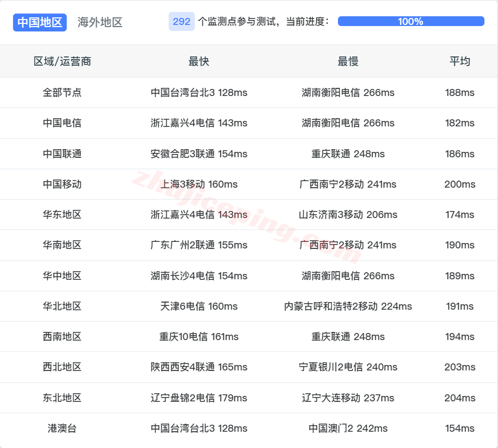Viewport: 498px width, 448px height.
Task: Click 广东广州2联通 155ms cell
Action: (x=199, y=245)
